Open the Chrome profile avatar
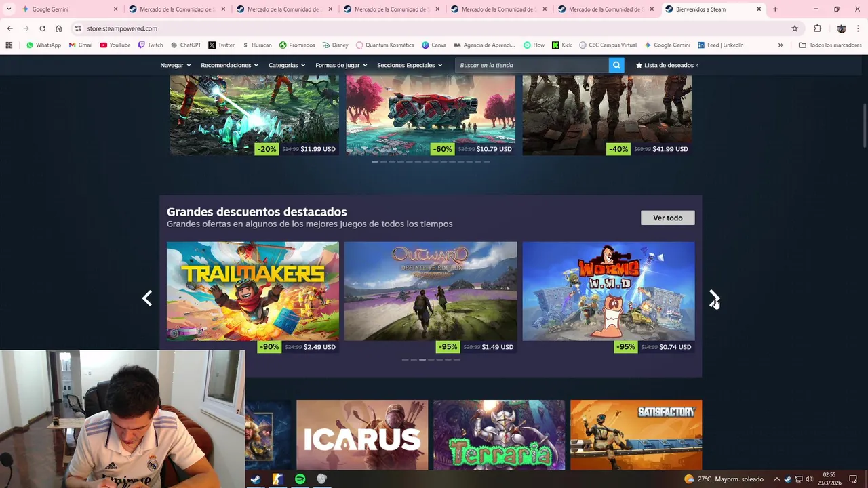The image size is (868, 488). tap(842, 28)
